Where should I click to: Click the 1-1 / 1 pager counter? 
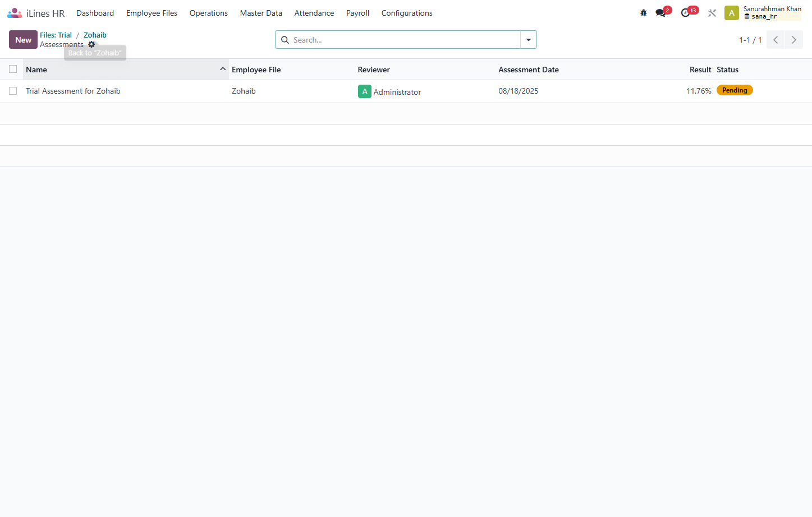(750, 40)
